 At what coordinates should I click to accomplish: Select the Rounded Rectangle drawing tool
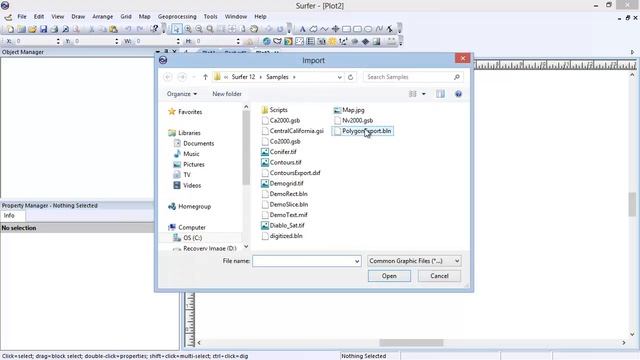357,29
